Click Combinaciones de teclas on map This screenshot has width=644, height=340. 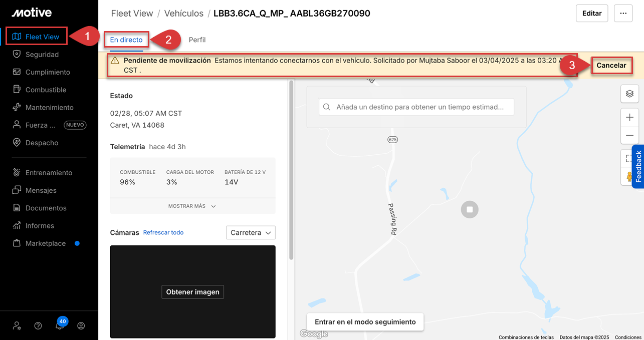pyautogui.click(x=526, y=337)
